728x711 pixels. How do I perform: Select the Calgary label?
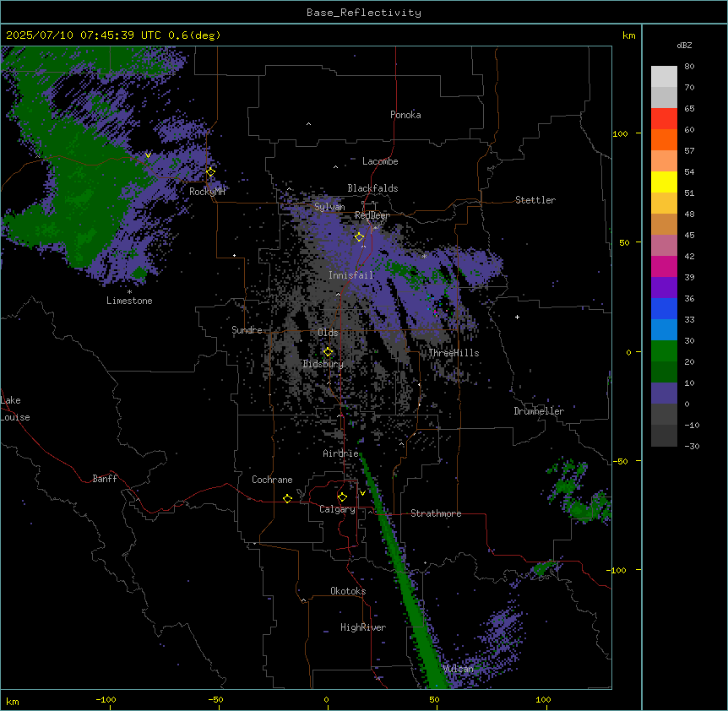[x=338, y=509]
